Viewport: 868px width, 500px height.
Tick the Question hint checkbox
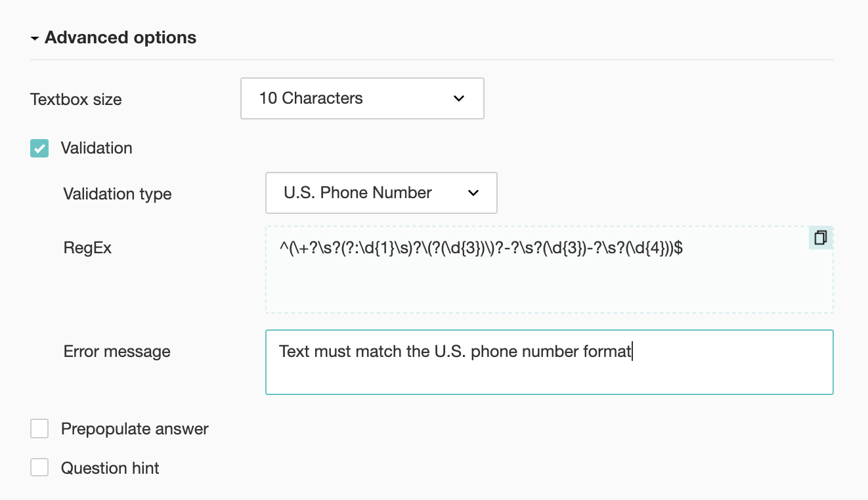tap(39, 468)
